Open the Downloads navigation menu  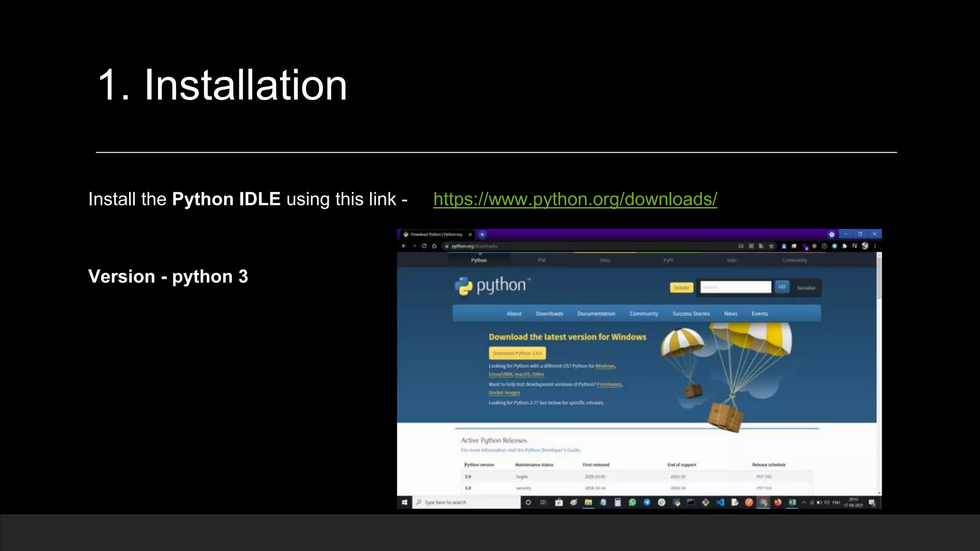click(549, 314)
